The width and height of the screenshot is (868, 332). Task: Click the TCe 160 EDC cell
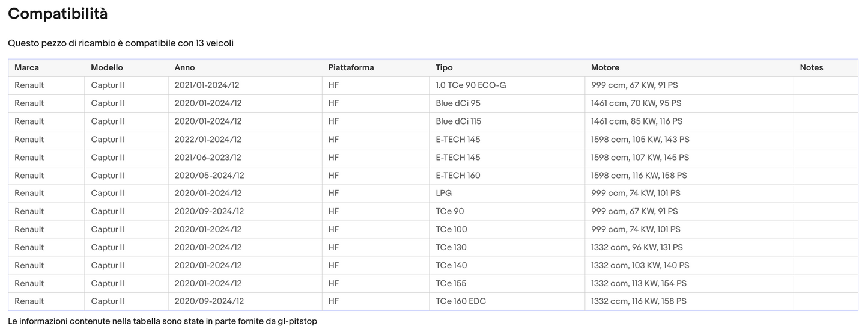[460, 301]
